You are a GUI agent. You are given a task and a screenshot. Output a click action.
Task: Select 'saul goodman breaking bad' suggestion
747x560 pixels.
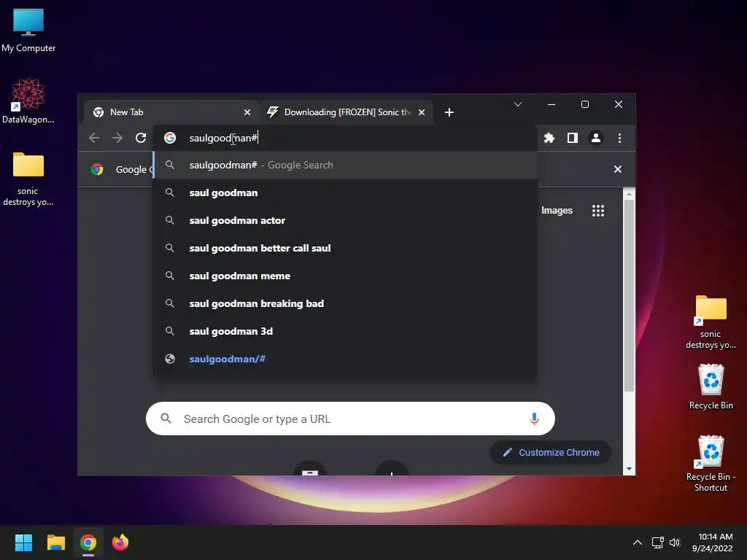click(x=345, y=303)
